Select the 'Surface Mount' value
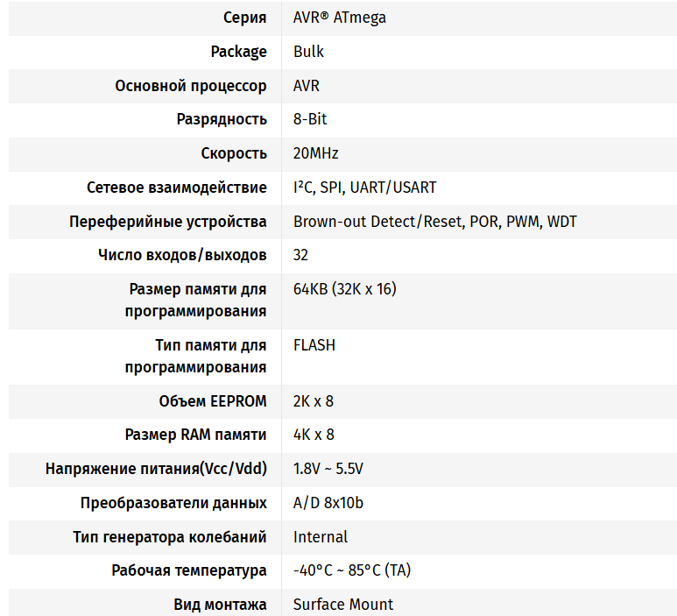677x616 pixels. tap(342, 605)
